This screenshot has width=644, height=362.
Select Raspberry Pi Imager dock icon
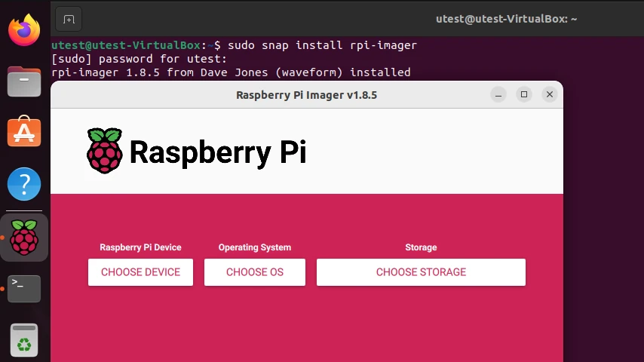[24, 238]
